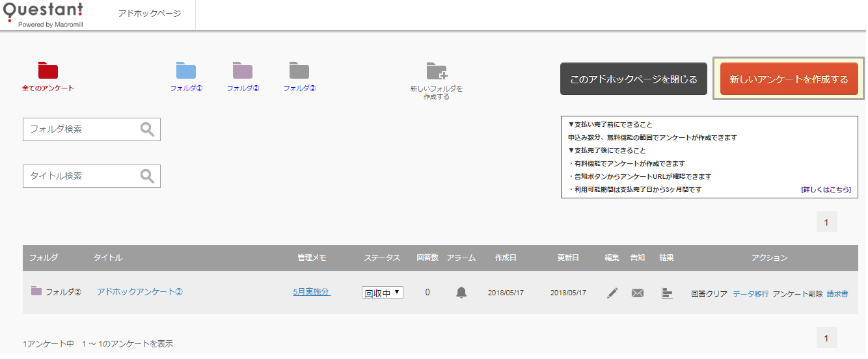Create a new folder with plus icon
Screen dimensions: 868x359
pyautogui.click(x=437, y=72)
